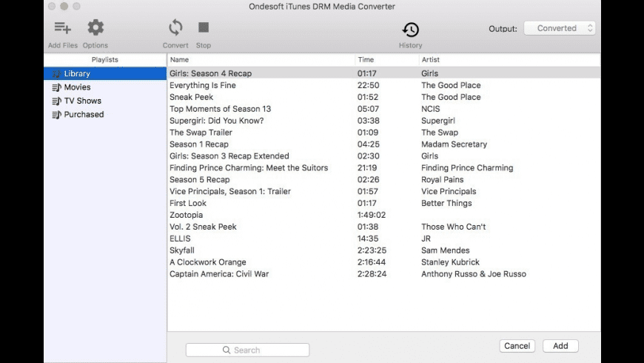
Task: Click the time '1:49:02' cell
Action: pyautogui.click(x=372, y=215)
